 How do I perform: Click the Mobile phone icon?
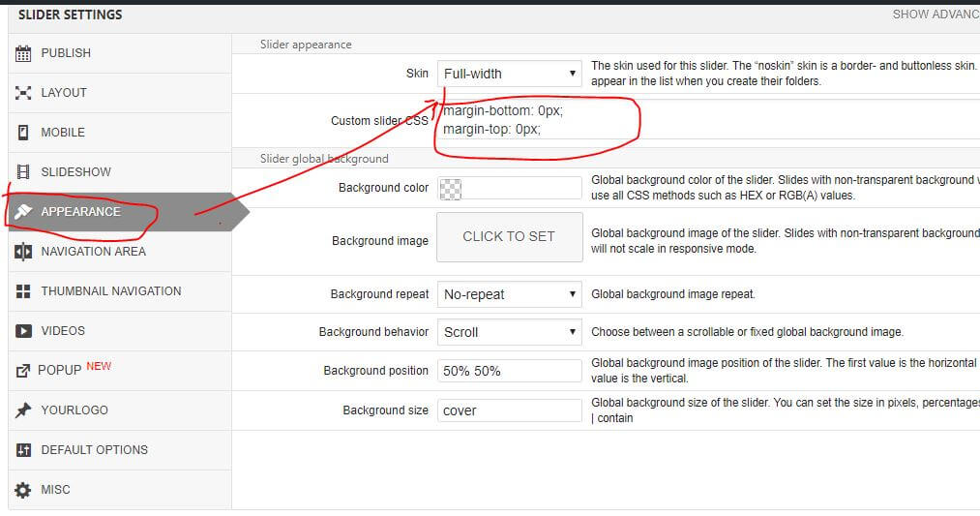[x=24, y=133]
